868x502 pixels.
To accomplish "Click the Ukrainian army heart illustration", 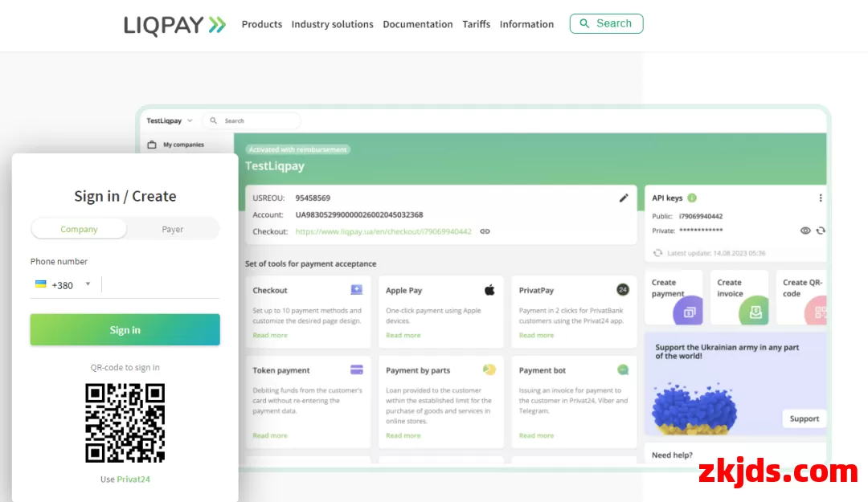I will click(x=694, y=408).
